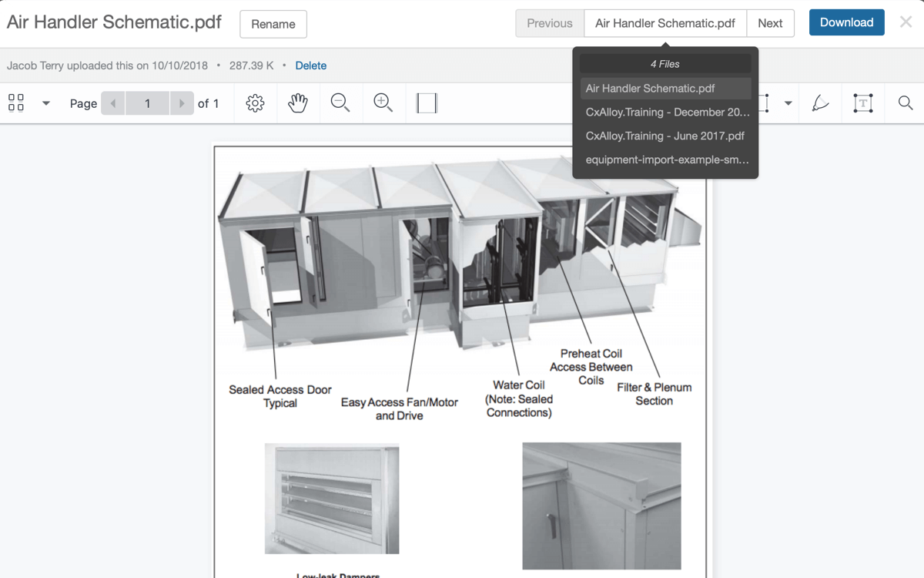
Task: Go to the previous page with the left arrow
Action: point(113,103)
